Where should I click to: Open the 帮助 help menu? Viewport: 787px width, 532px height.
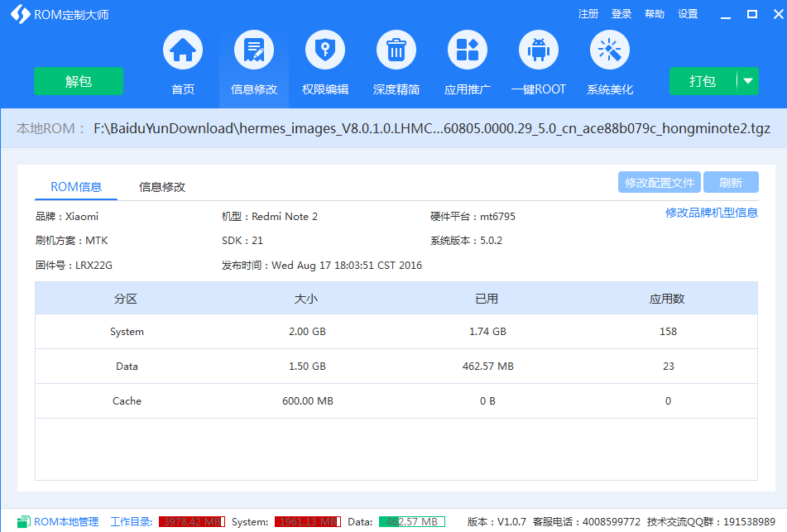655,14
